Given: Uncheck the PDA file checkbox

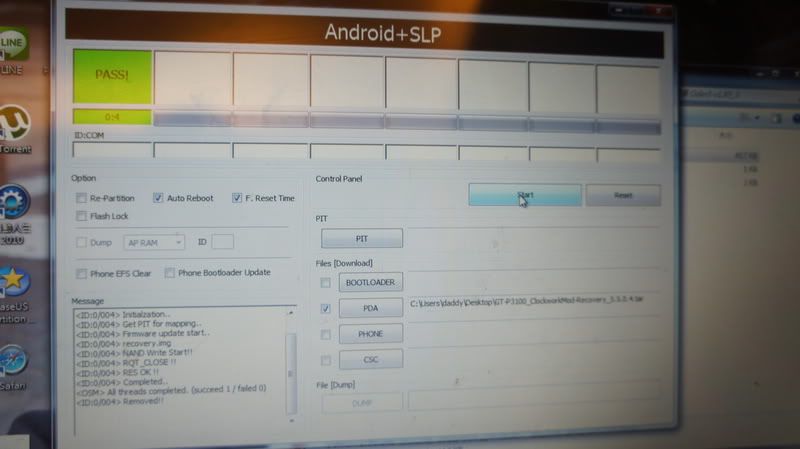Looking at the screenshot, I should tap(326, 308).
